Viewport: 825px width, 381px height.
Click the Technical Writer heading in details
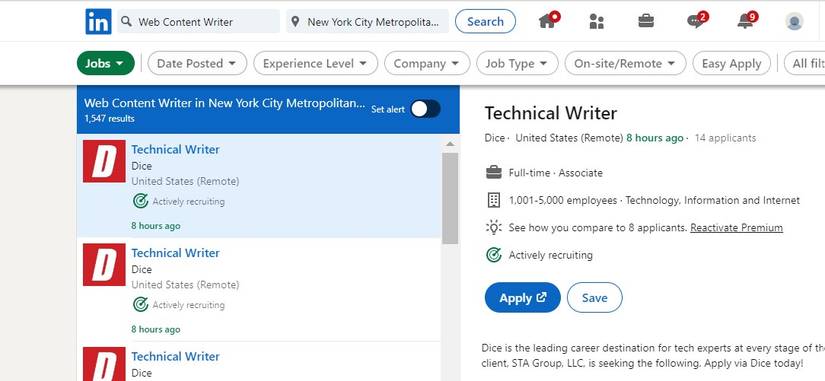click(550, 113)
